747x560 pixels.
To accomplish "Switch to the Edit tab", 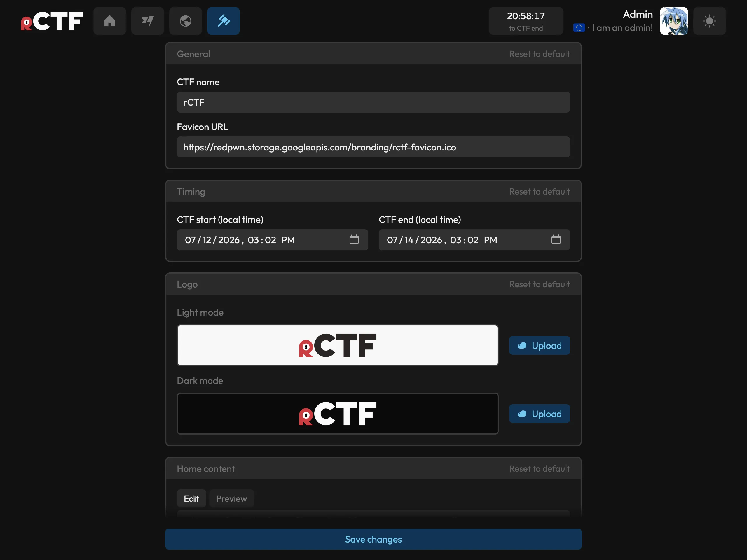I will click(x=191, y=498).
